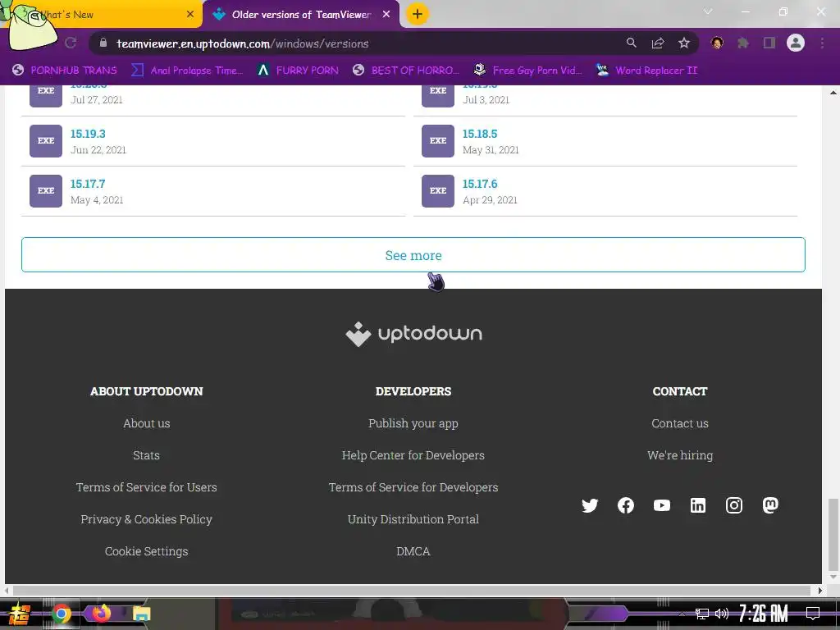
Task: Open the Publish your app link
Action: pos(413,423)
